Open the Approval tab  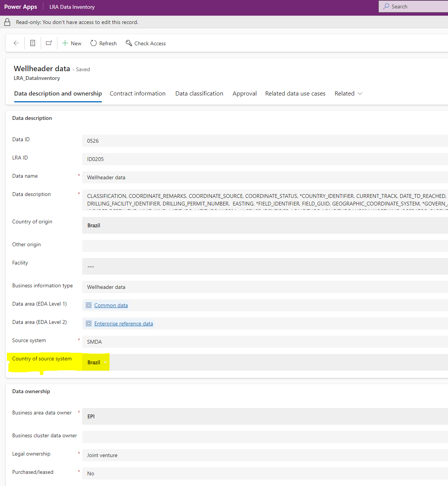(x=245, y=94)
